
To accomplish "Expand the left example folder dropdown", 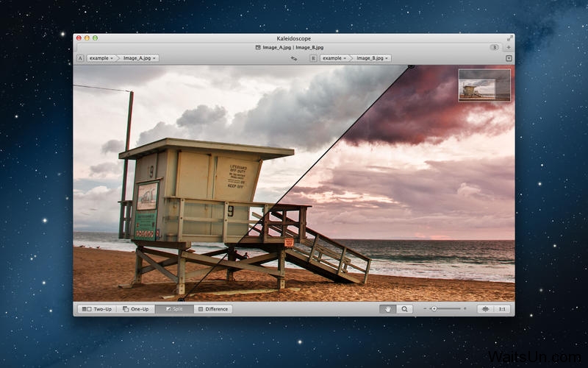I will (101, 57).
